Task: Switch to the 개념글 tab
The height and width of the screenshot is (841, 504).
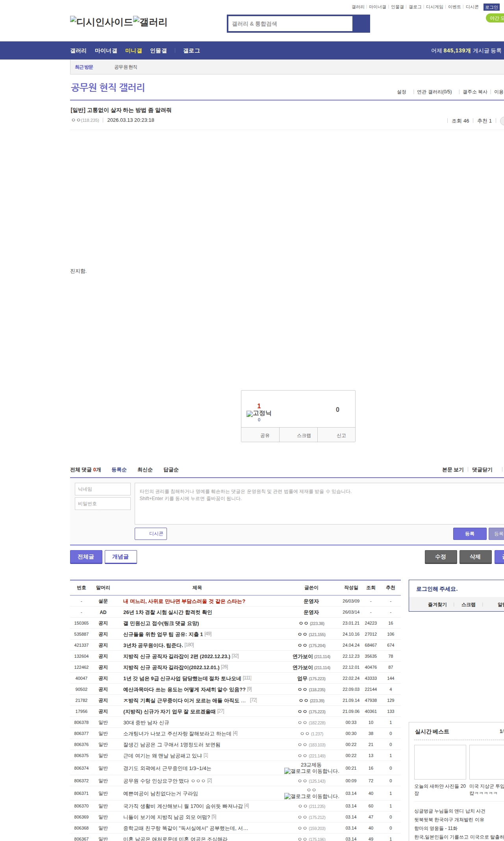Action: pos(120,557)
